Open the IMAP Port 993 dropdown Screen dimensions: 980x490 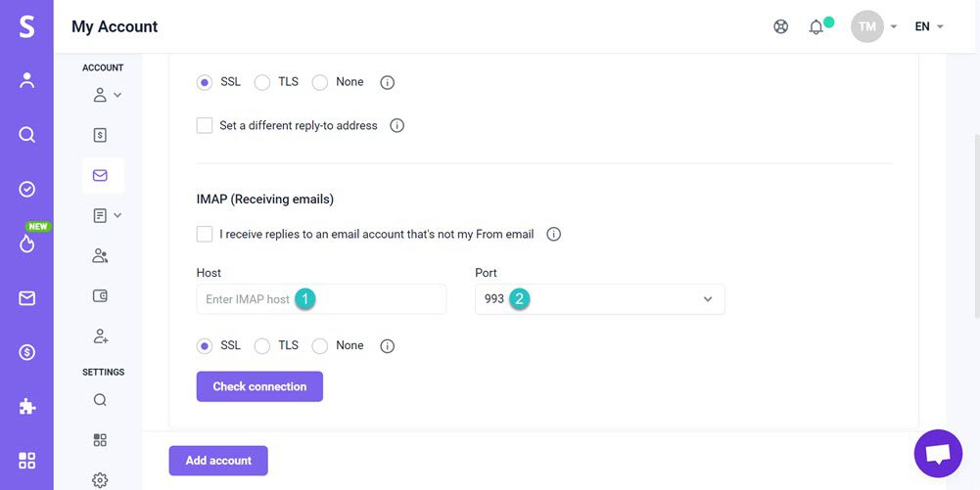click(599, 299)
